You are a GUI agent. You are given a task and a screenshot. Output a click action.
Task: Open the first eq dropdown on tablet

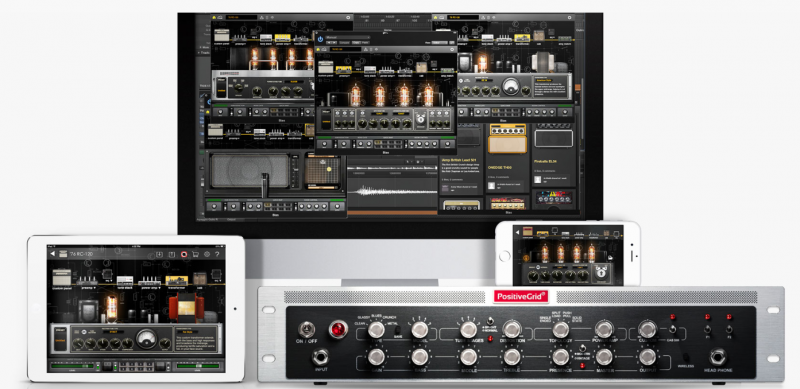click(x=109, y=281)
